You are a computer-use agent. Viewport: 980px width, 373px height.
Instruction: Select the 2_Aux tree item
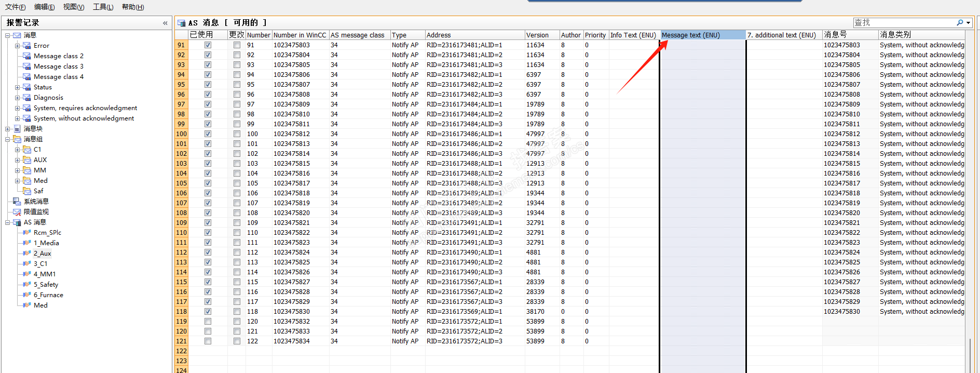pyautogui.click(x=43, y=254)
